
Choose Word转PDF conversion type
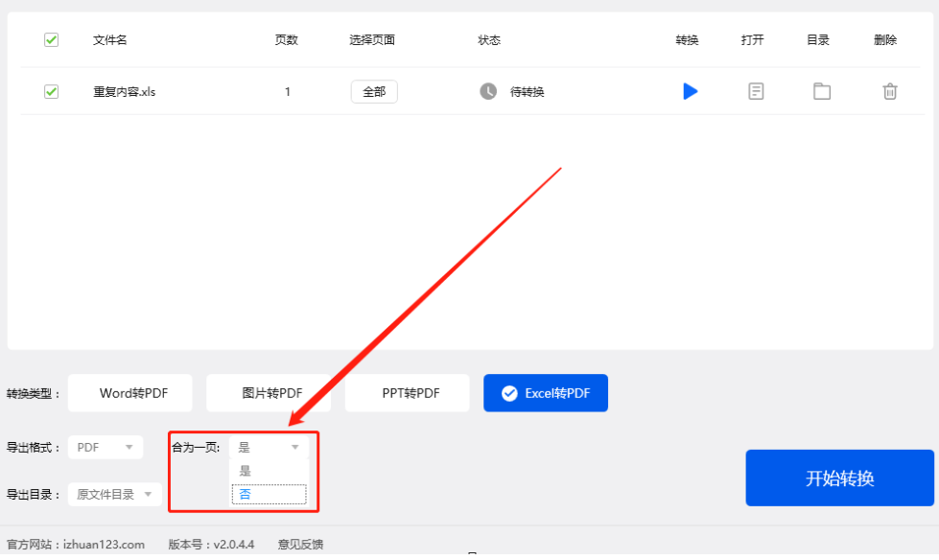tap(129, 393)
